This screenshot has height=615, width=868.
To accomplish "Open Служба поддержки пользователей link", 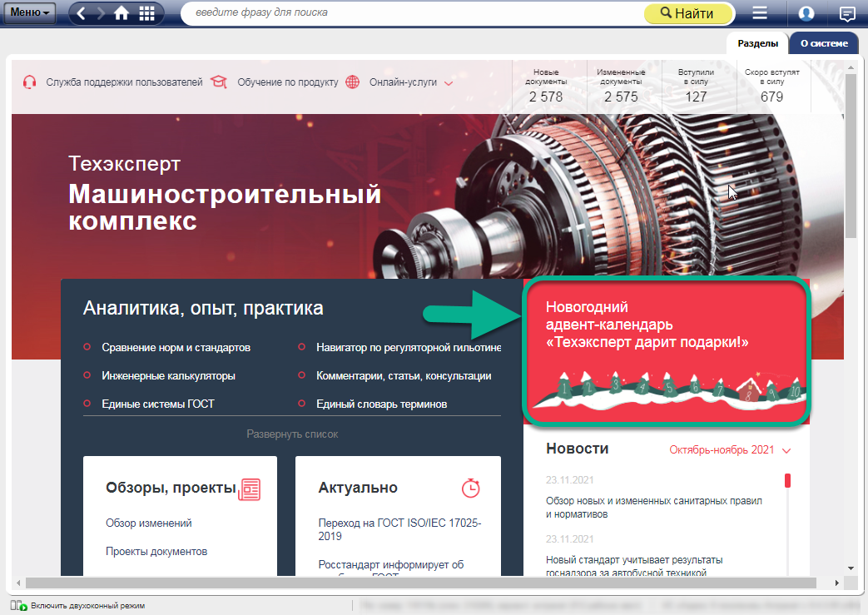I will pyautogui.click(x=124, y=82).
